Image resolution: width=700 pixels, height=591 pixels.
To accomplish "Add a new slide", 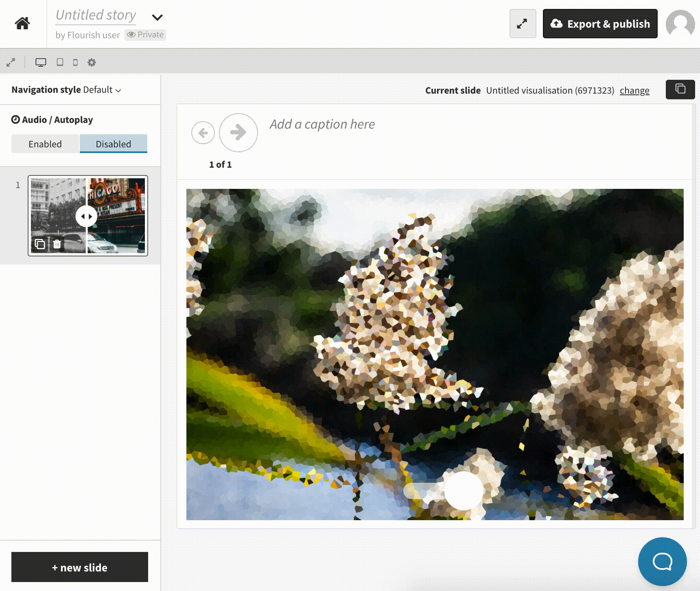I will tap(80, 567).
